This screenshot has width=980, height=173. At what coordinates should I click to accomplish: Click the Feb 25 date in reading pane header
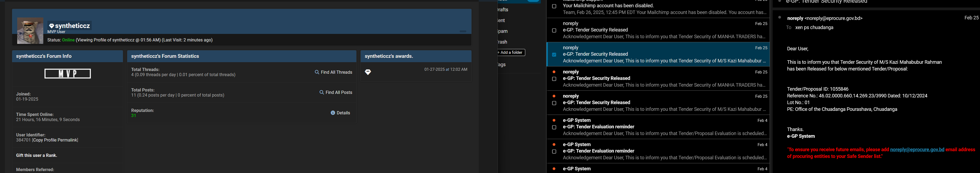coord(971,18)
